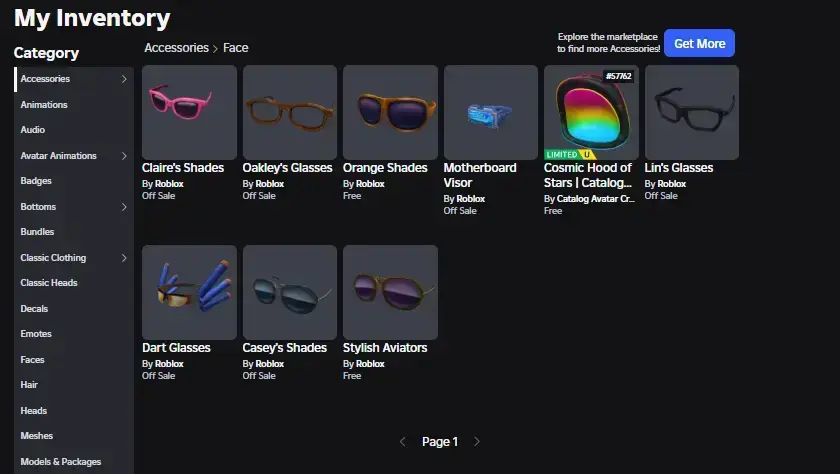Image resolution: width=840 pixels, height=474 pixels.
Task: Click the Free price under Stylish Aviators
Action: (x=352, y=376)
